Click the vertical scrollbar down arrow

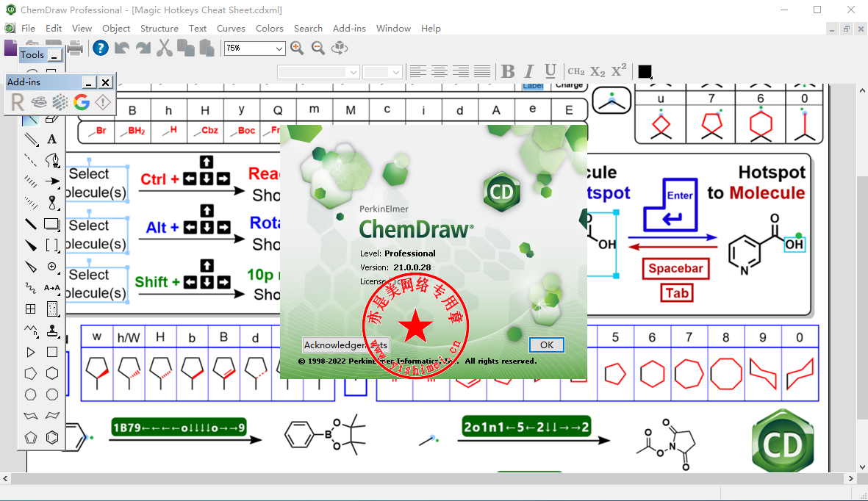click(x=862, y=467)
